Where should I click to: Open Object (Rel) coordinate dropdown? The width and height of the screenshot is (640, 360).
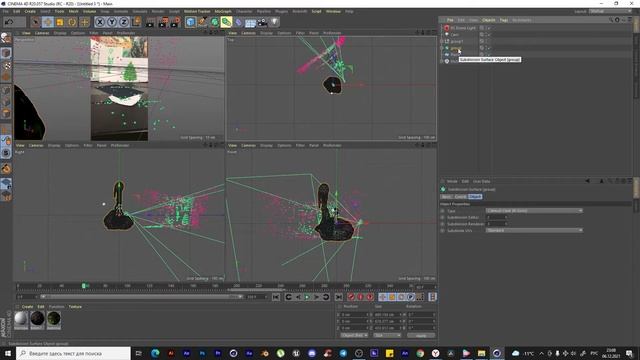[x=354, y=336]
